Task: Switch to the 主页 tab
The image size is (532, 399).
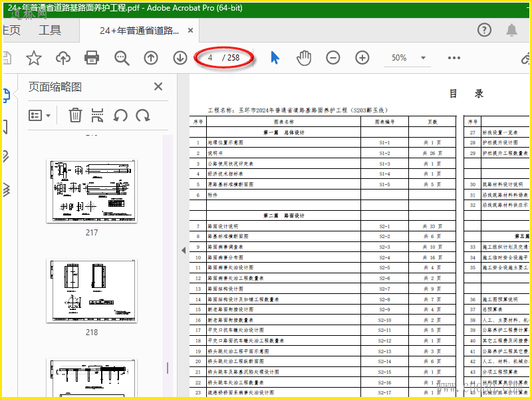Action: tap(11, 30)
